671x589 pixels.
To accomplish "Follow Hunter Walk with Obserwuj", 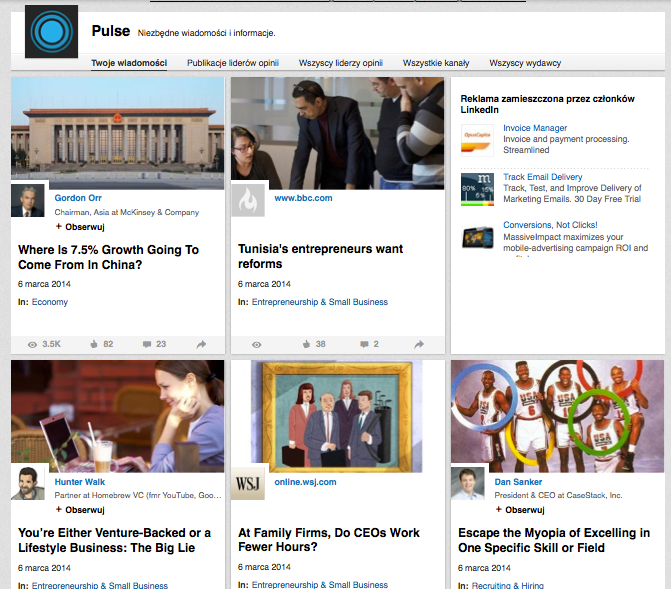I will click(80, 510).
